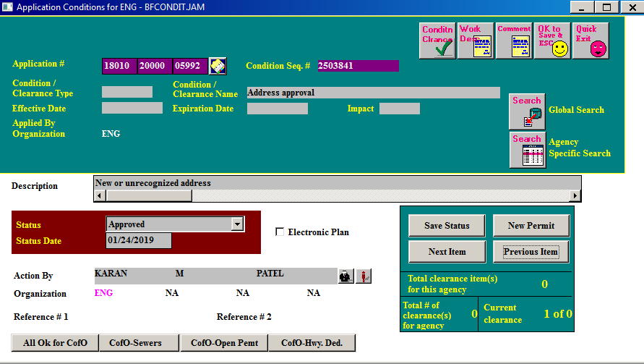This screenshot has width=644, height=364.
Task: Click the CofO-Sewers button
Action: click(139, 343)
